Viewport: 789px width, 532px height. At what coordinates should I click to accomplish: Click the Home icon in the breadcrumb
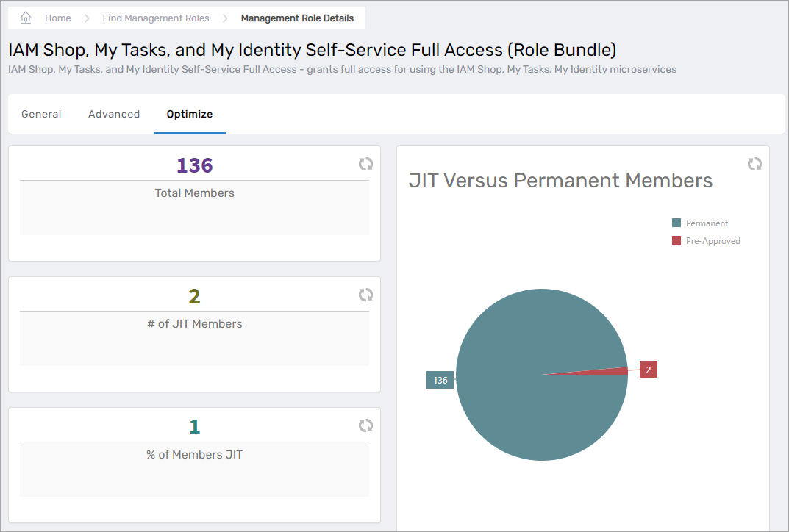pos(26,18)
